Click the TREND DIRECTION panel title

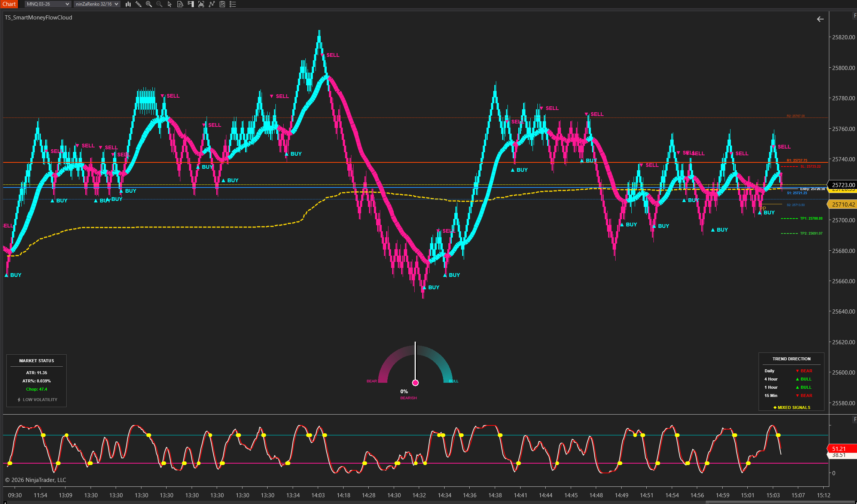(792, 359)
